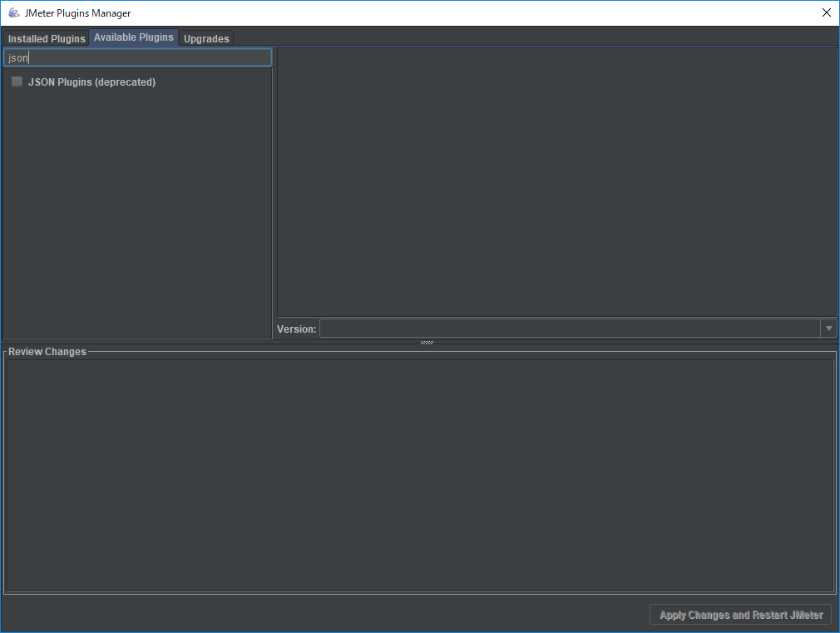Image resolution: width=840 pixels, height=633 pixels.
Task: Click the empty plugin list area below JSON Plugins
Action: [x=137, y=208]
